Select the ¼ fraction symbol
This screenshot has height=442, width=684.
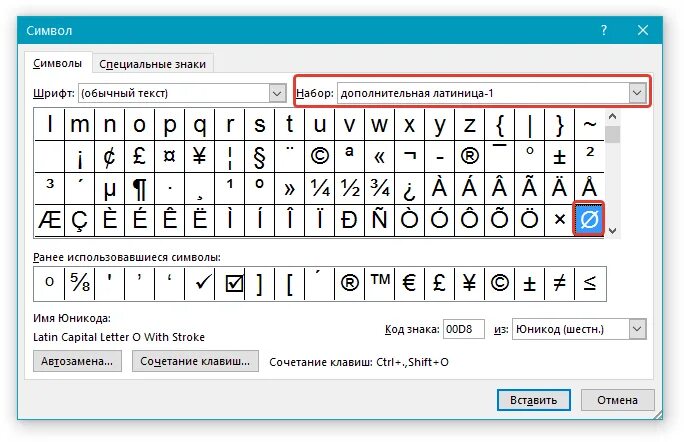tap(319, 188)
